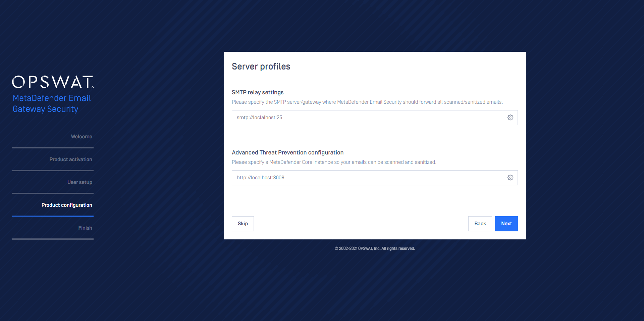Open SMTP relay settings gear icon
Viewport: 644px width, 321px height.
click(x=510, y=118)
